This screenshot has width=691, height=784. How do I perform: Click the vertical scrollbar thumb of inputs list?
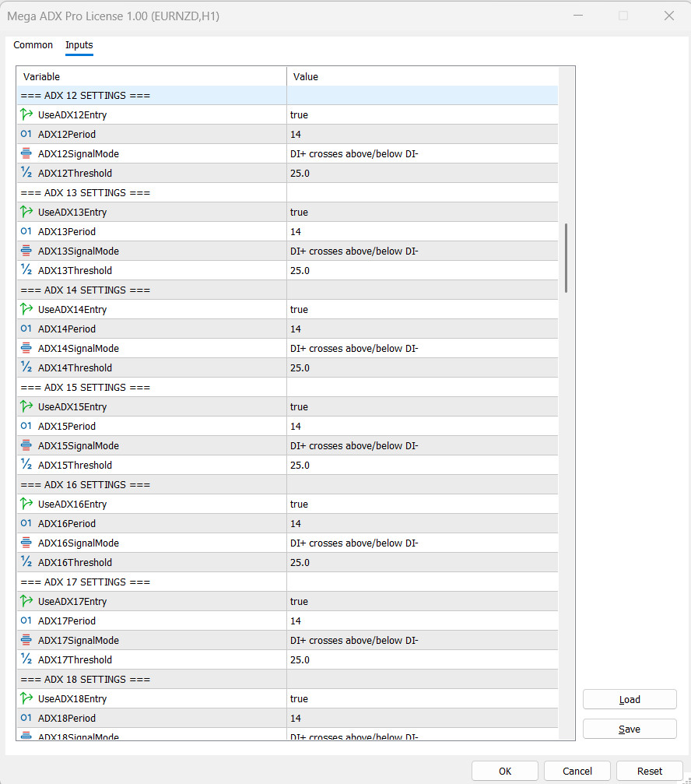[x=566, y=258]
